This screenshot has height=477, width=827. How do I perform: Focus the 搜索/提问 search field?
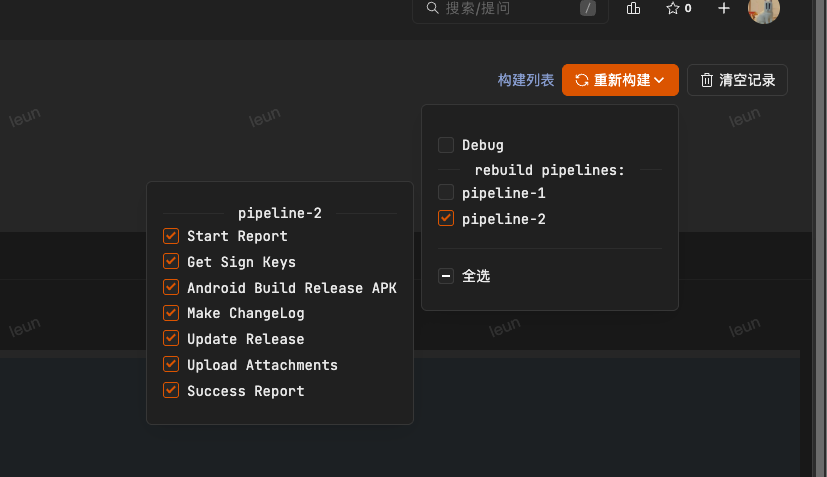505,8
